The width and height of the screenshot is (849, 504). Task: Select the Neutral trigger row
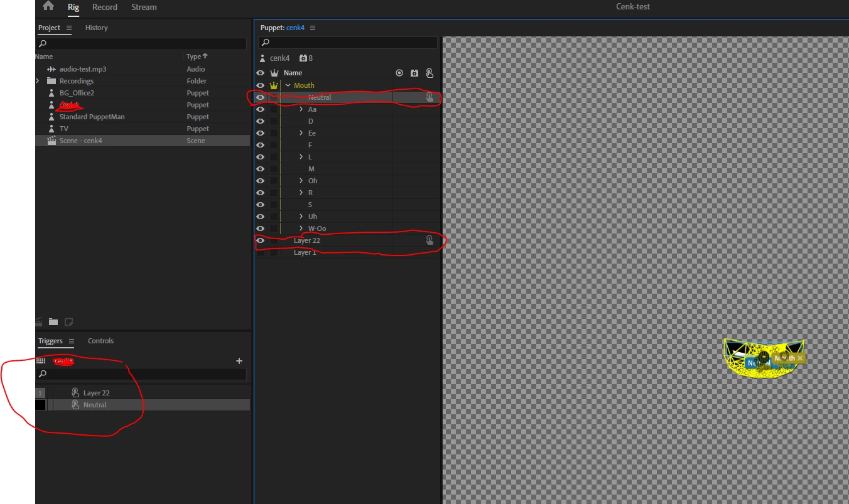point(143,405)
